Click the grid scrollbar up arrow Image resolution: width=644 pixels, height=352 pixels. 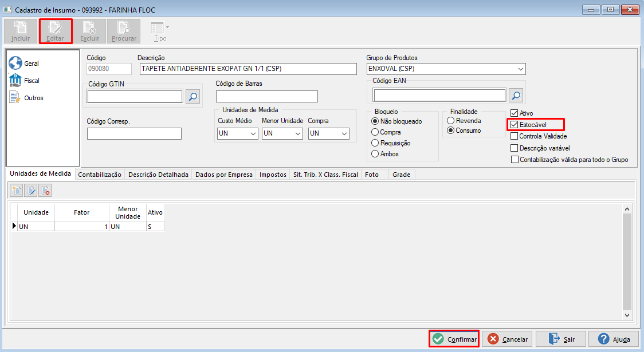coord(627,209)
